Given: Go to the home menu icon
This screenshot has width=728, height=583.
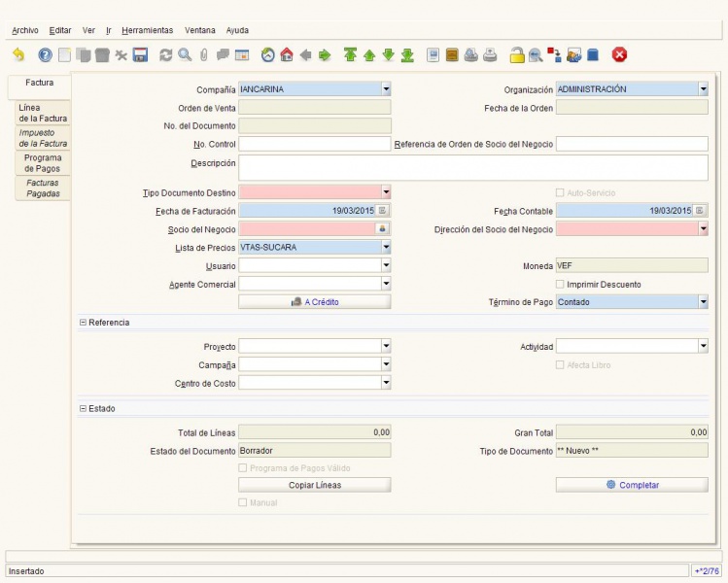Looking at the screenshot, I should coord(286,55).
